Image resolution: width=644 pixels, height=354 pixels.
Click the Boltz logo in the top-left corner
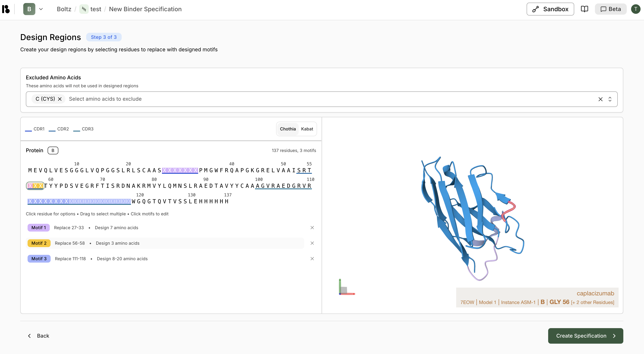coord(6,9)
